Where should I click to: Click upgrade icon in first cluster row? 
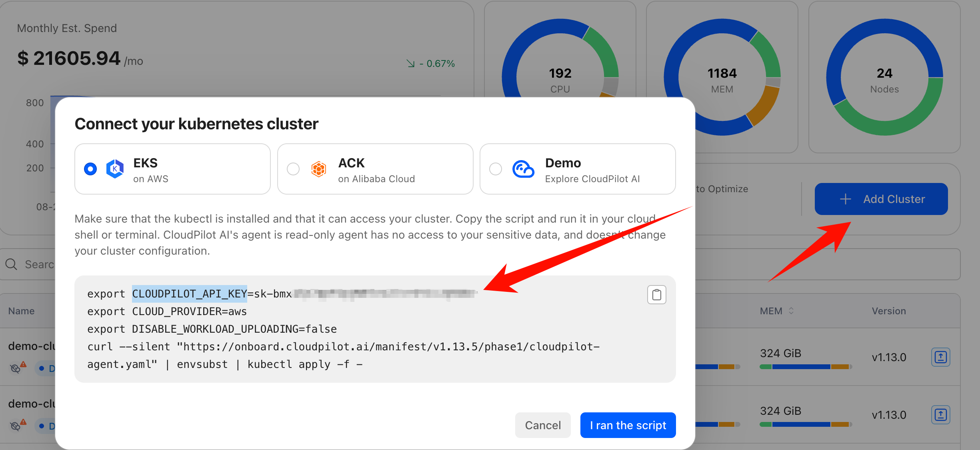point(940,357)
